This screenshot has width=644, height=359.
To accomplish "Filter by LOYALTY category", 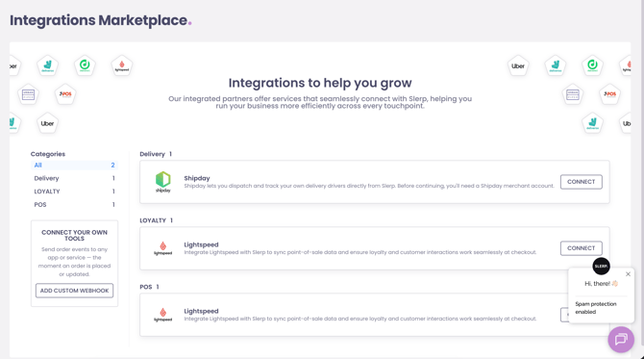I will [x=74, y=192].
